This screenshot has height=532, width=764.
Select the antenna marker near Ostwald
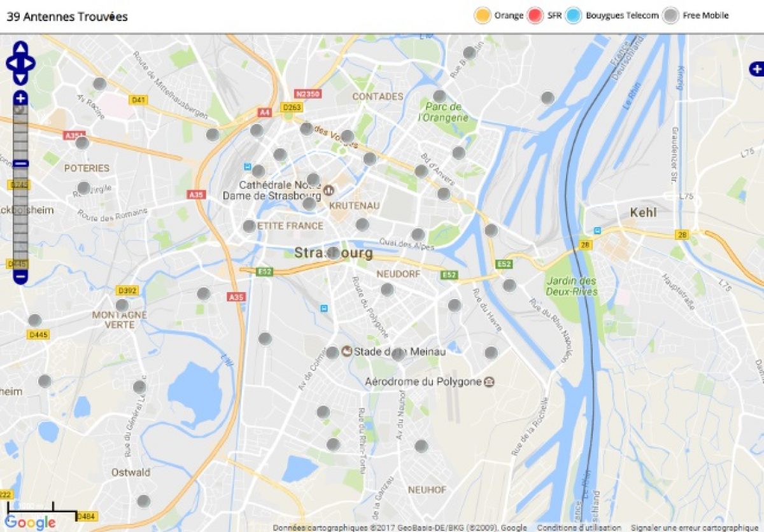(143, 501)
